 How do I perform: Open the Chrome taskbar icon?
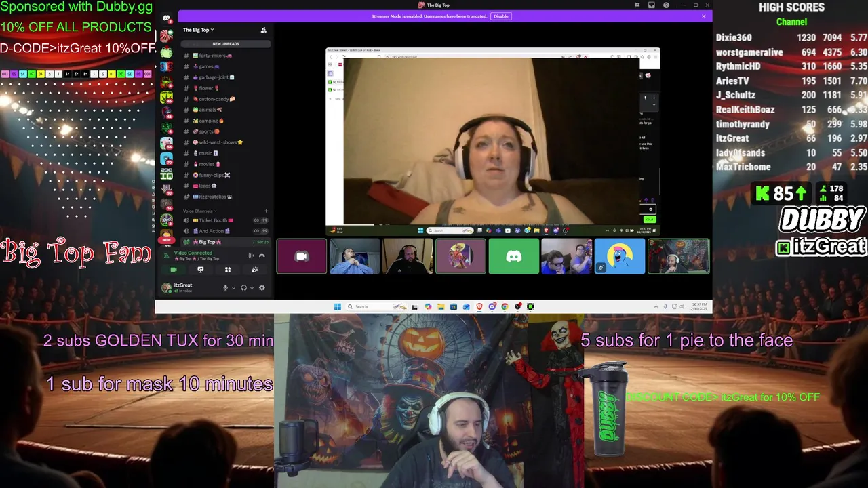click(505, 306)
